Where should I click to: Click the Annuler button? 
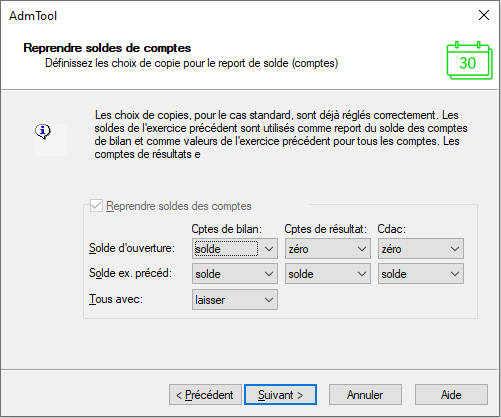click(365, 395)
